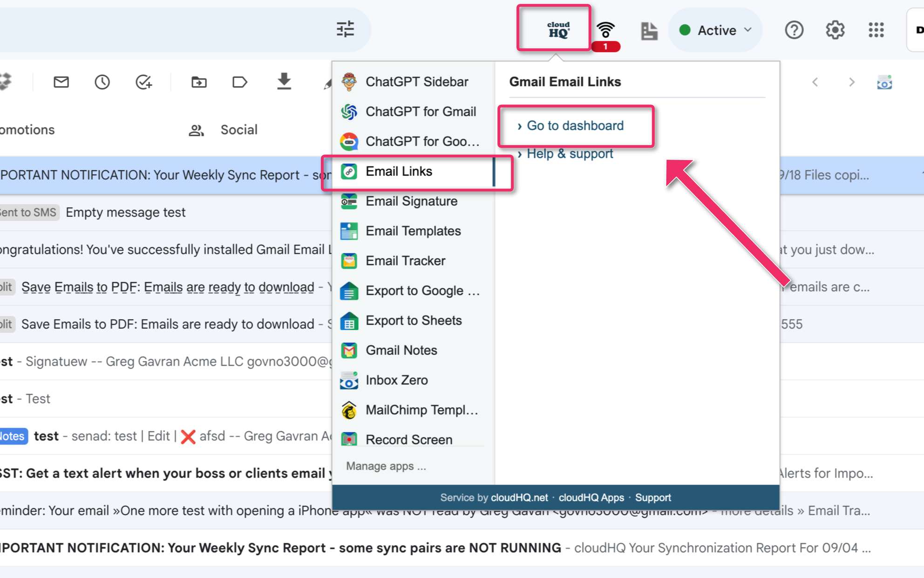Click the download arrow icon in toolbar
The width and height of the screenshot is (924, 578).
pyautogui.click(x=284, y=81)
